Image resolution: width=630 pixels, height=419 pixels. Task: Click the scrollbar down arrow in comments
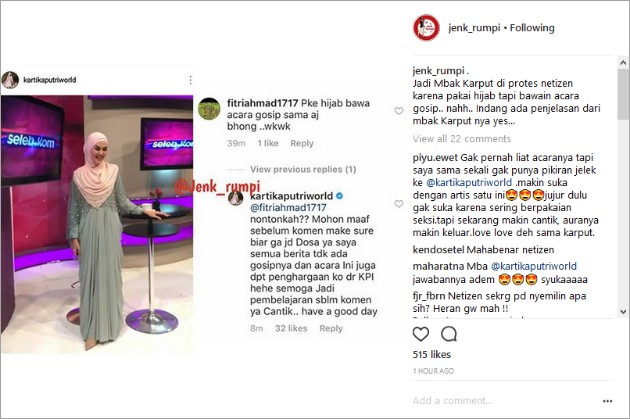(x=623, y=311)
